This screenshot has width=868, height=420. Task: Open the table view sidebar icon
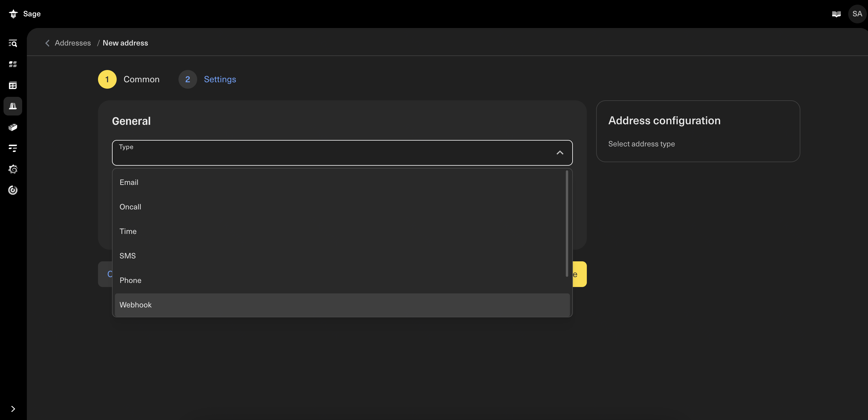(13, 85)
